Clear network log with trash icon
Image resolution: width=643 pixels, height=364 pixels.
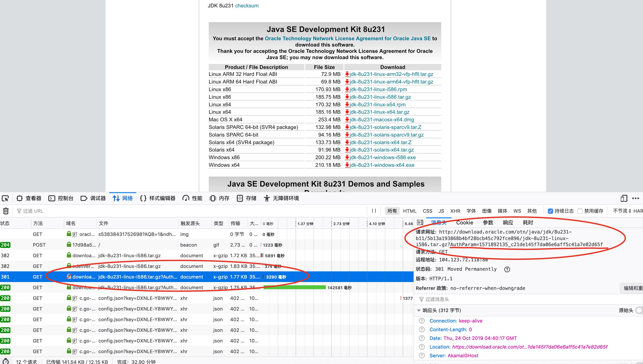click(6, 211)
